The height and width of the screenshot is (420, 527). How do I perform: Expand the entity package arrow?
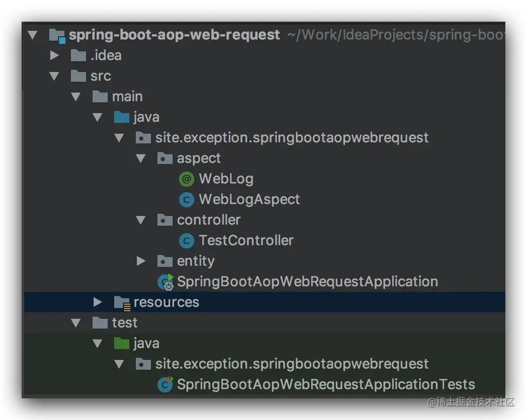141,261
